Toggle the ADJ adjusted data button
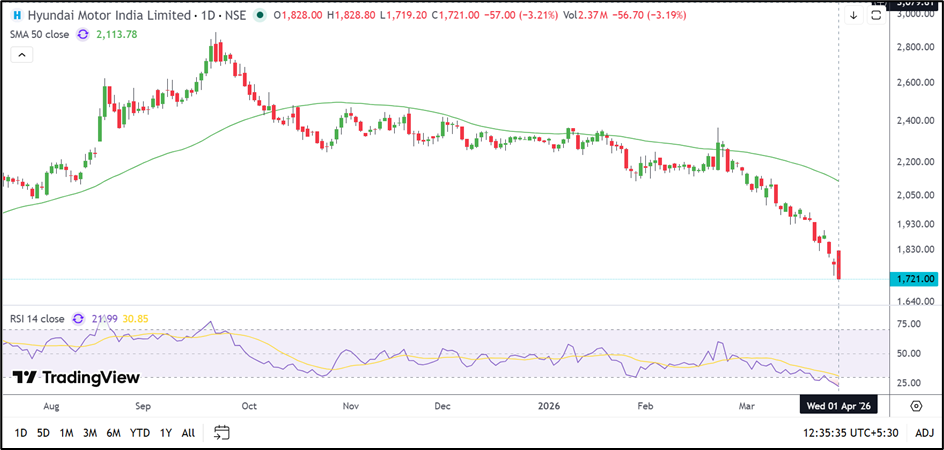Viewport: 944px width, 450px height. tap(925, 433)
